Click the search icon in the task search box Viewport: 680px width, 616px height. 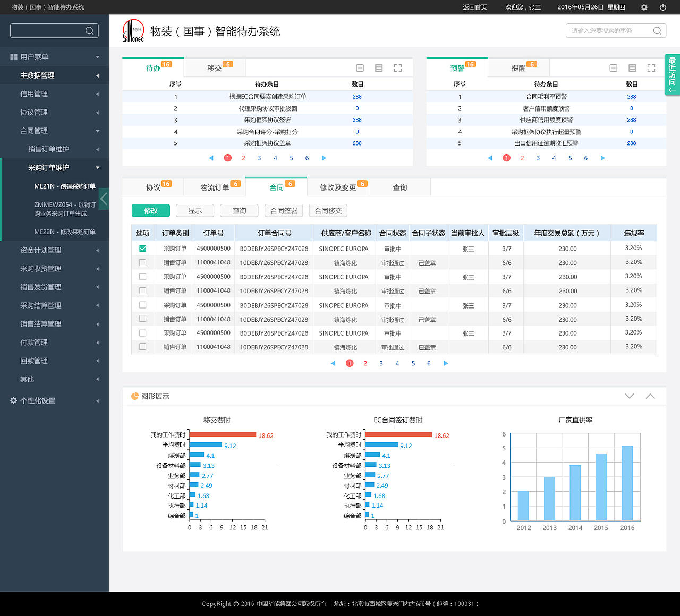click(657, 30)
